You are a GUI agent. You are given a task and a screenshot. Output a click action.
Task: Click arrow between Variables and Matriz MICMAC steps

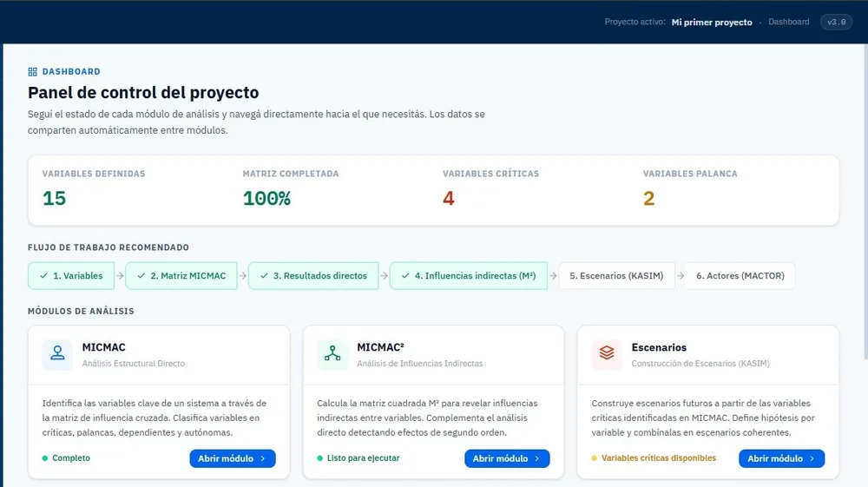point(120,275)
